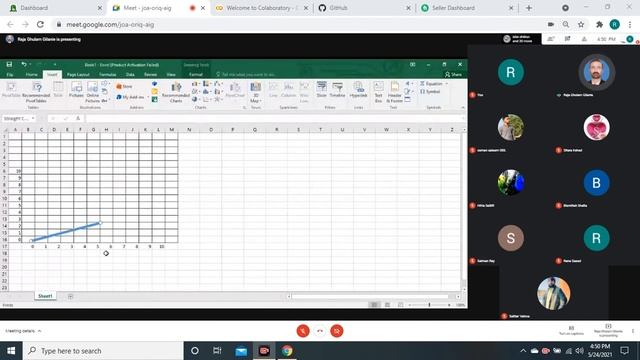Click the Tell me what you want search
The height and width of the screenshot is (360, 640).
245,74
